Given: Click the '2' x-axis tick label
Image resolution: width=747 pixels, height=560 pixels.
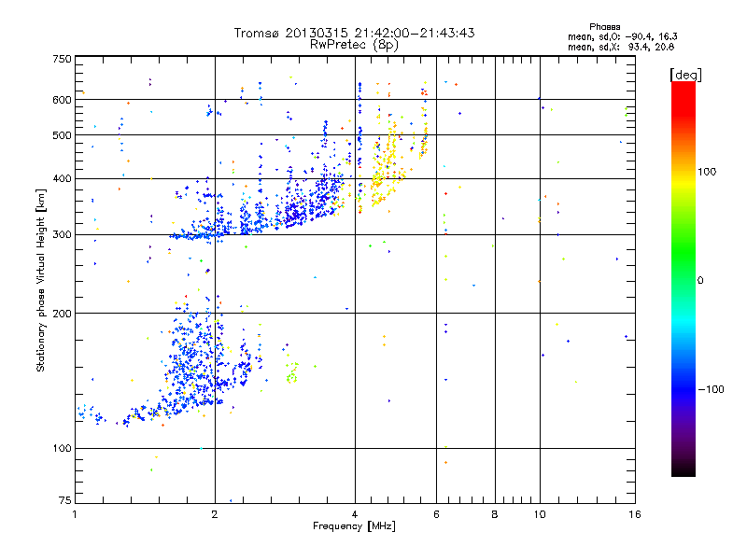Looking at the screenshot, I should click(x=215, y=514).
